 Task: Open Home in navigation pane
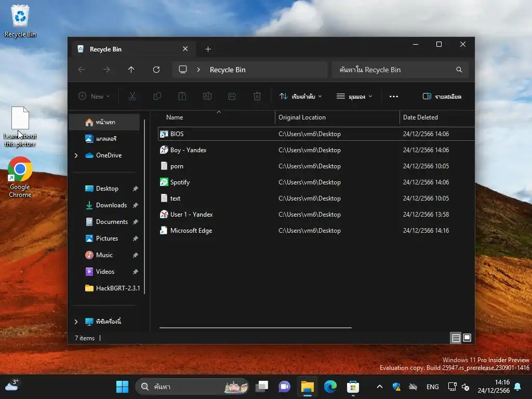pos(104,122)
